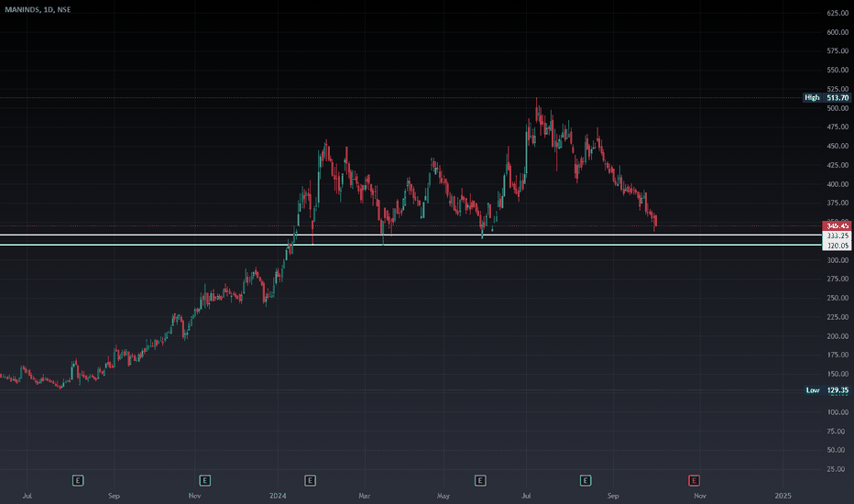The height and width of the screenshot is (504, 854).
Task: Click the MANINDS, 1D, NSE symbol label
Action: point(38,9)
